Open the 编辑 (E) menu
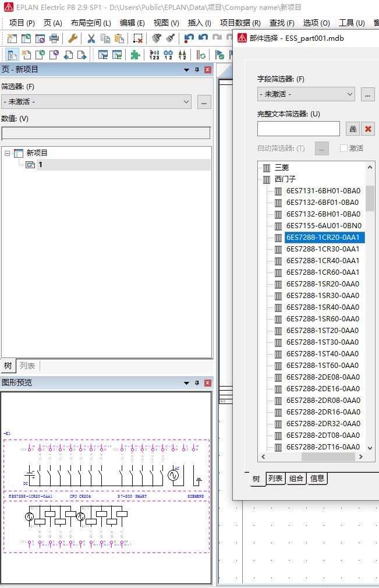 pos(132,23)
